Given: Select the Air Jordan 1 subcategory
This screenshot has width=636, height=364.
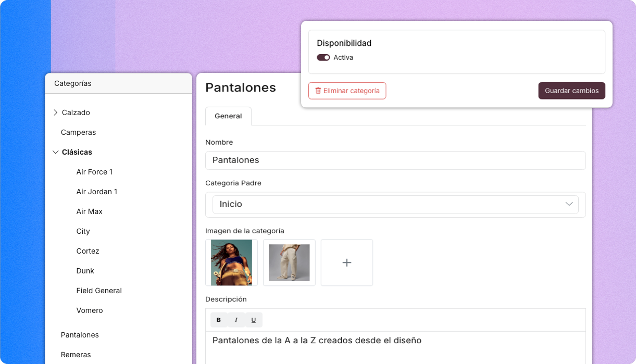Looking at the screenshot, I should tap(96, 192).
